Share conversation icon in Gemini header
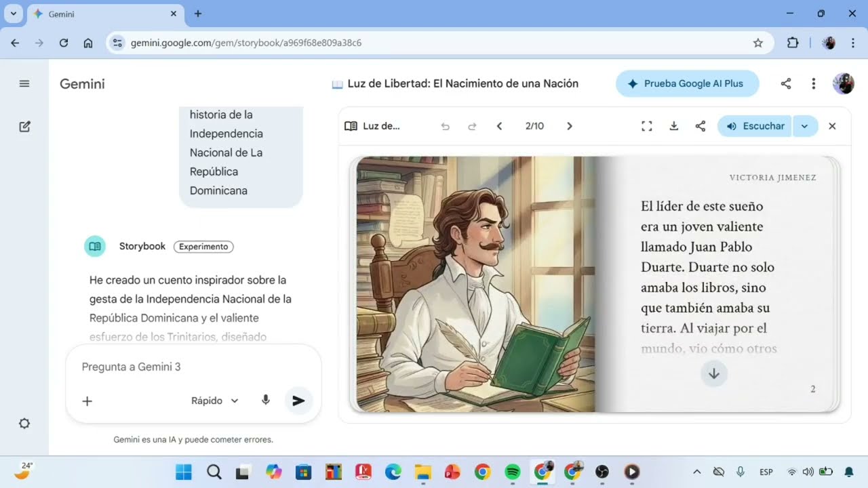The width and height of the screenshot is (868, 488). point(786,84)
